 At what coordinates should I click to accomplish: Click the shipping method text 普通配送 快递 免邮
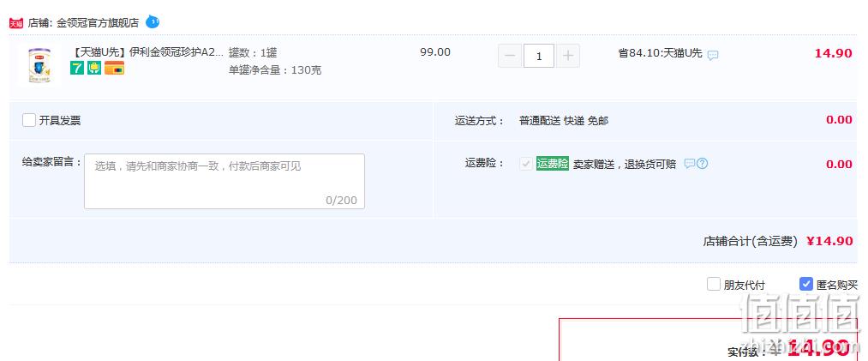564,121
